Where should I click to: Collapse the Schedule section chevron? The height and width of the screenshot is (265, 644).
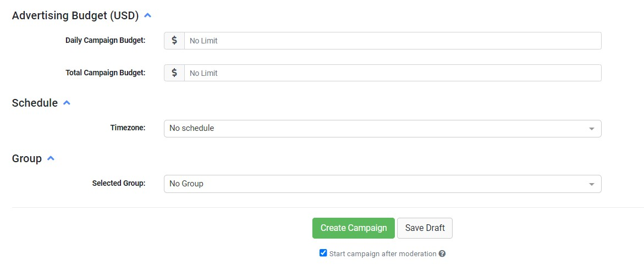coord(67,103)
